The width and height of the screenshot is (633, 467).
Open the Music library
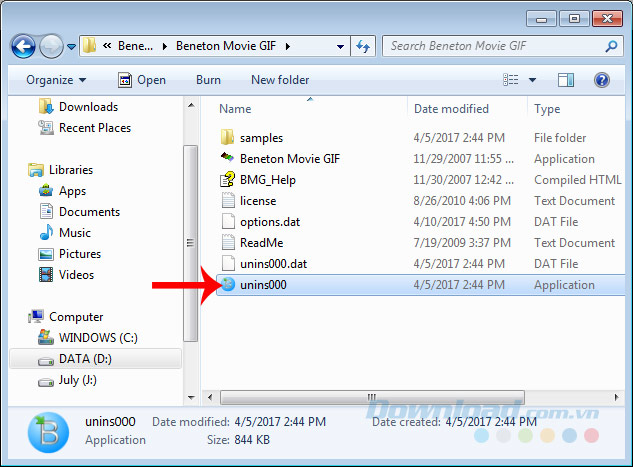coord(65,233)
